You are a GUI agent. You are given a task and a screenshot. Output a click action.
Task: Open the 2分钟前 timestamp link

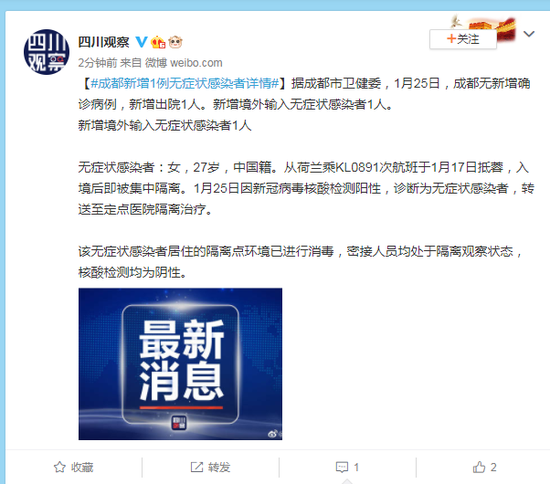[97, 63]
